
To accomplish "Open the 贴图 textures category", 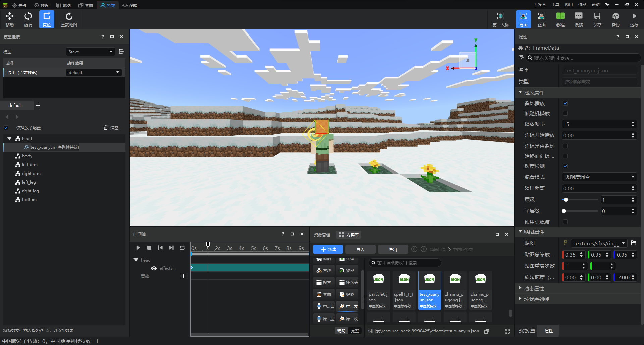I will (x=347, y=294).
